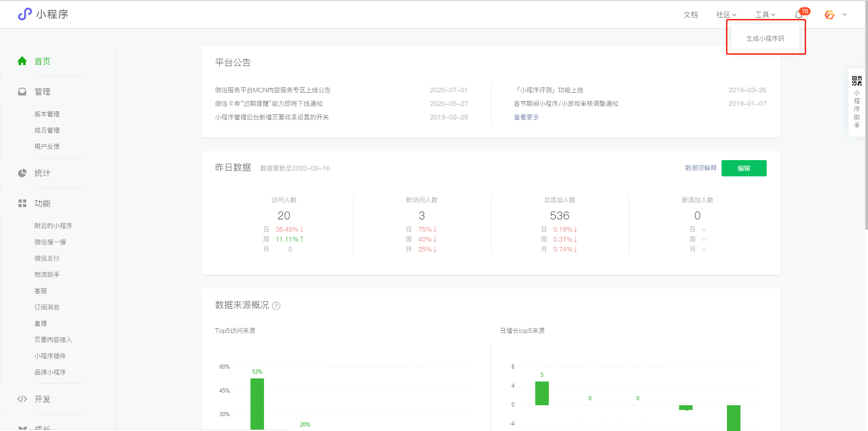This screenshot has height=431, width=868.
Task: Open announcement 春节期间小程序/小游戏审核调整通知
Action: [x=566, y=104]
